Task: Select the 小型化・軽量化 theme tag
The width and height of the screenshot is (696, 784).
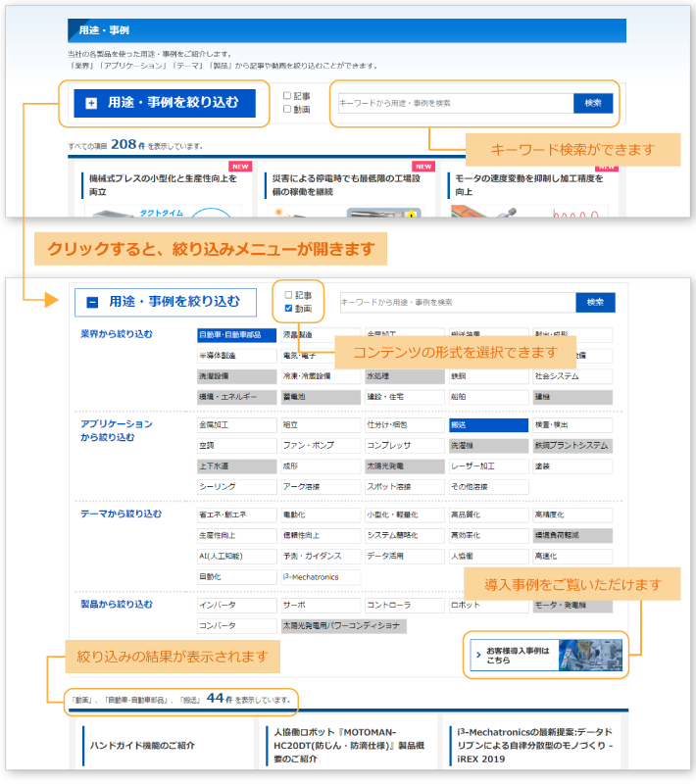Action: pos(405,515)
